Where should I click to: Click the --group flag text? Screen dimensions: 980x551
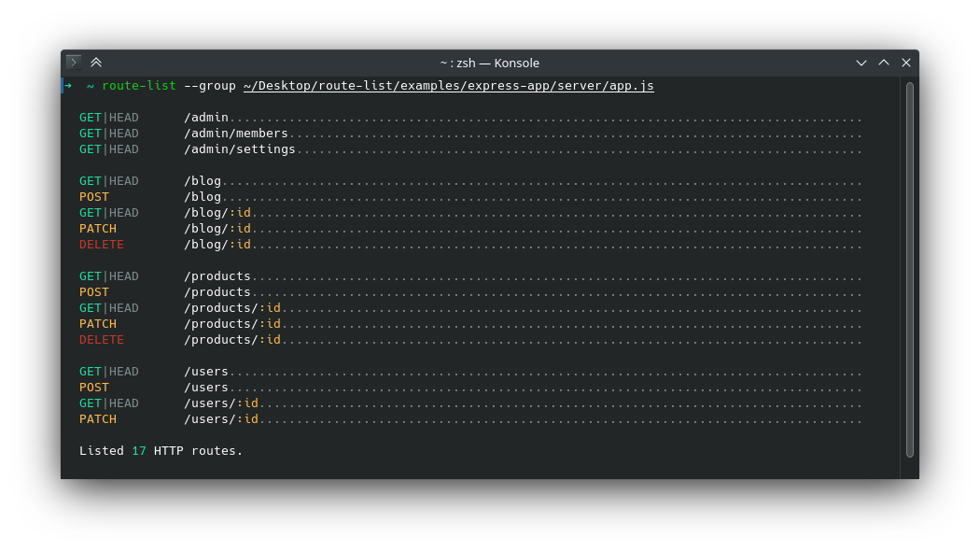[x=210, y=85]
